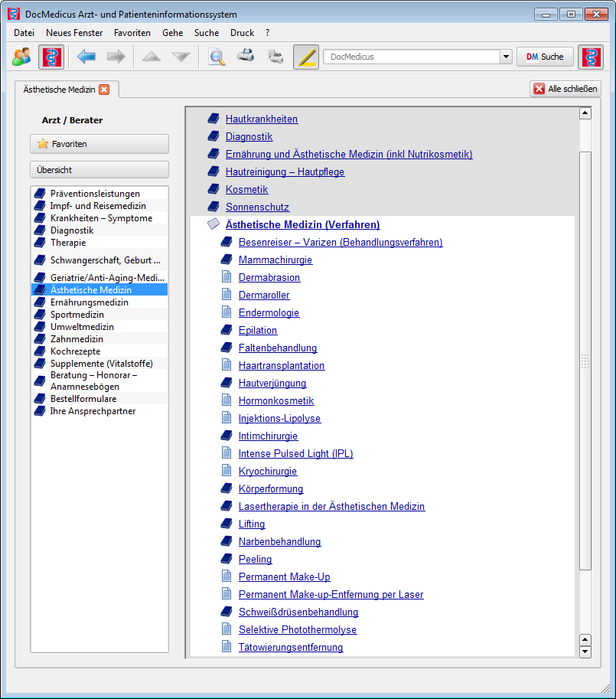Screen dimensions: 616x699
Task: Select Geriatrie/Anti-Aging-Medizin in the sidebar
Action: (99, 278)
